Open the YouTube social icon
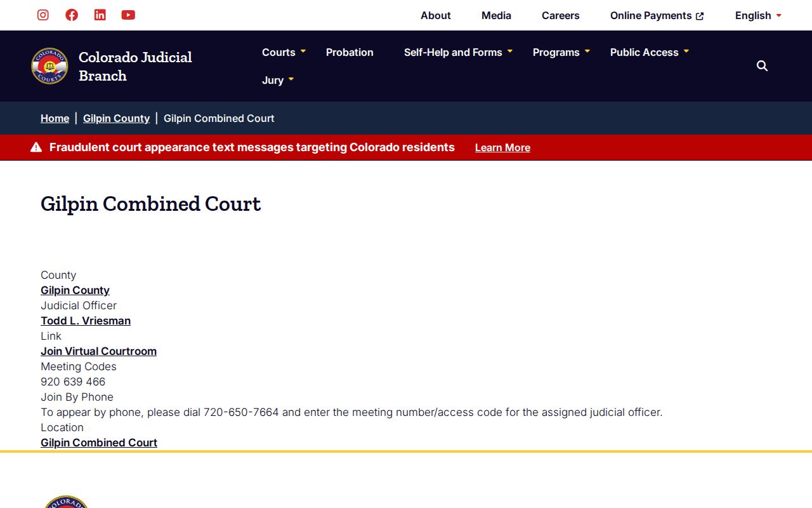This screenshot has height=508, width=812. 128,15
